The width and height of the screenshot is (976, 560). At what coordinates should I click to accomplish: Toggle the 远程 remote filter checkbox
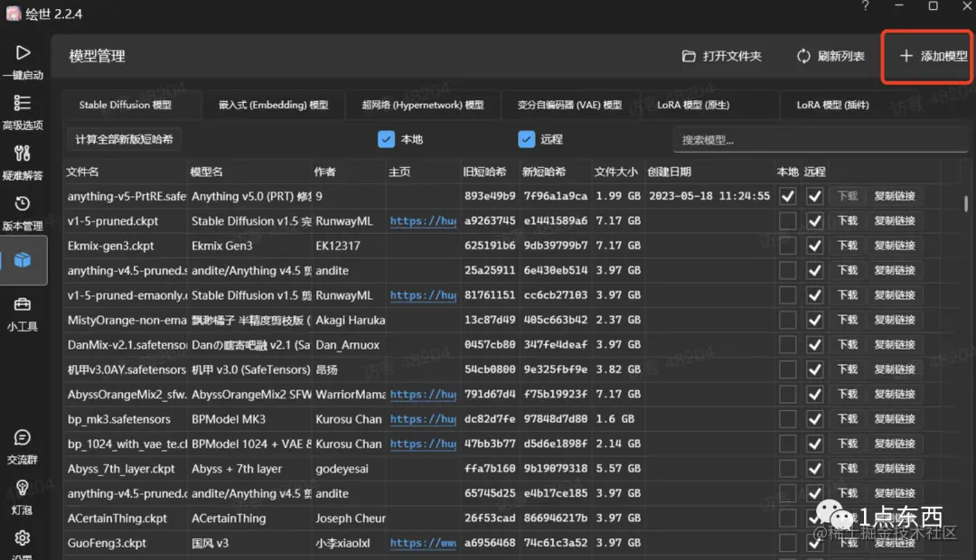pos(526,139)
